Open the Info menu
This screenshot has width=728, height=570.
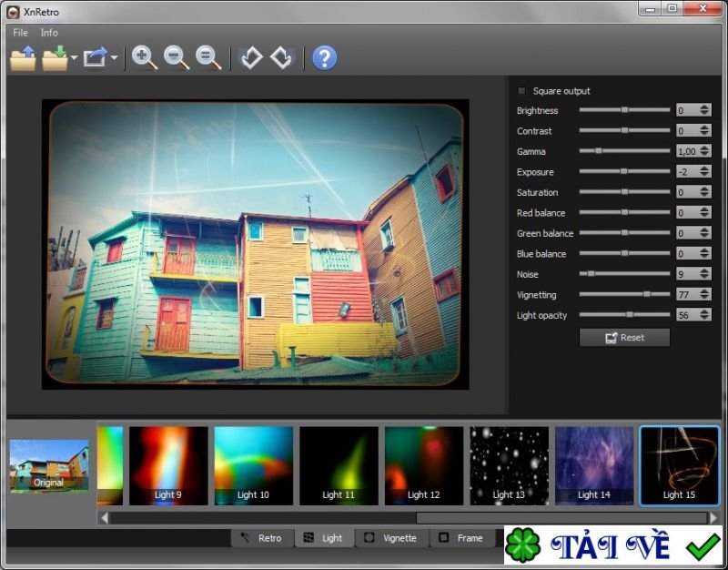pyautogui.click(x=49, y=33)
